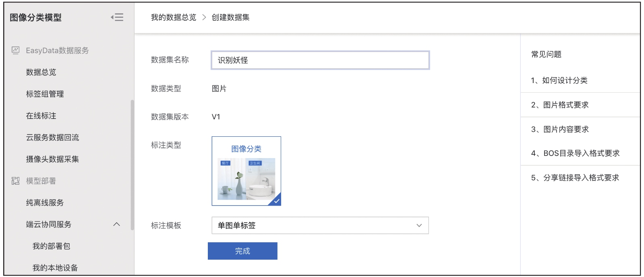Click 我的数据总览 breadcrumb link

pos(174,17)
